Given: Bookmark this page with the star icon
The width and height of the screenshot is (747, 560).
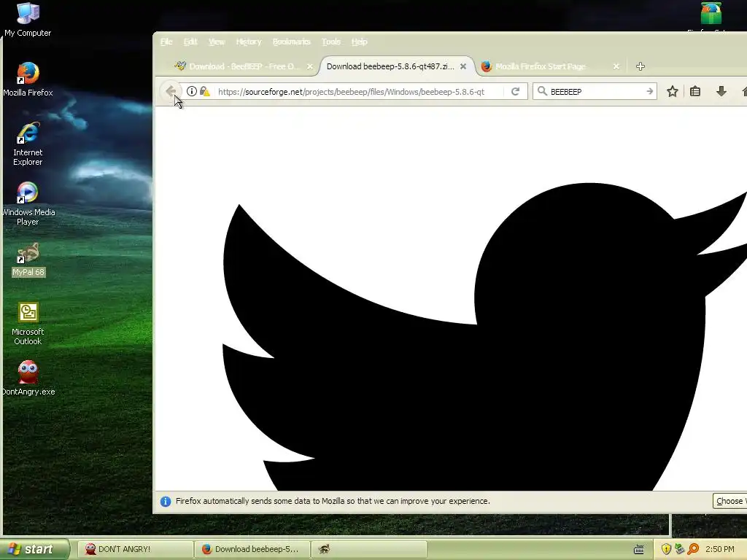Looking at the screenshot, I should (x=672, y=91).
